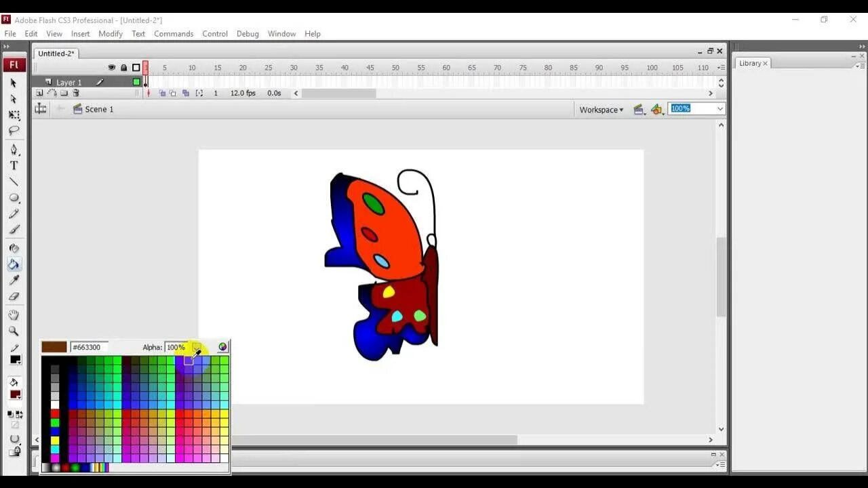Open the Window menu
Viewport: 868px width, 488px height.
tap(281, 33)
